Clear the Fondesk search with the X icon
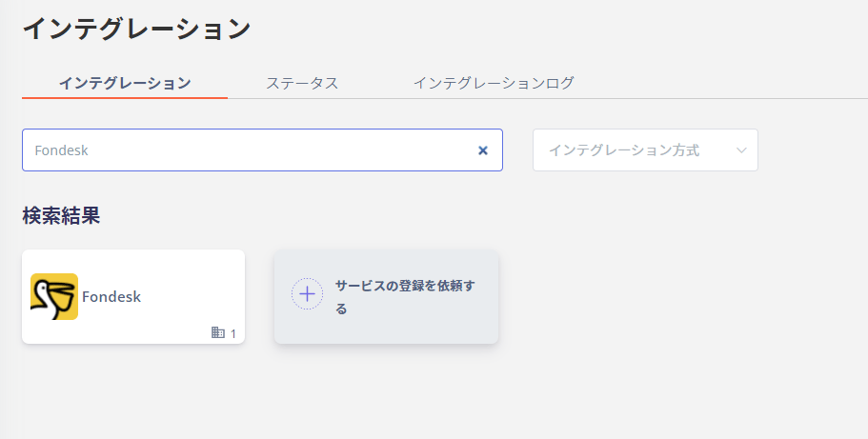 tap(483, 150)
